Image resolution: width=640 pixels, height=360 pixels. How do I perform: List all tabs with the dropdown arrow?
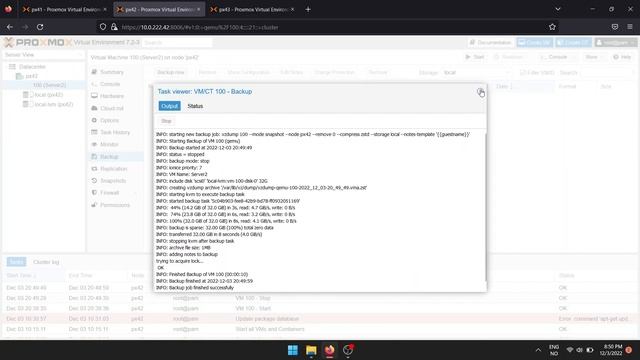click(x=558, y=9)
